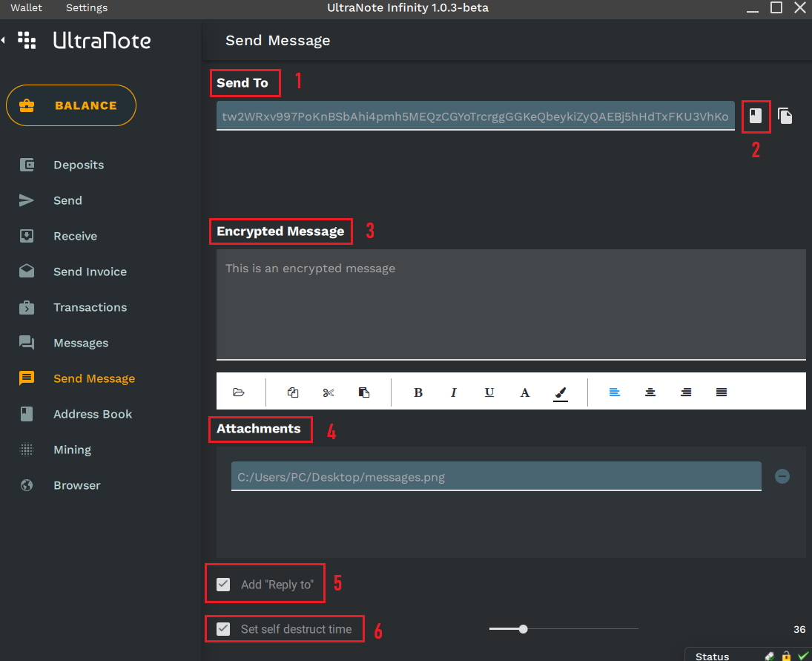Click the attachment file path field
The height and width of the screenshot is (661, 812).
[496, 476]
